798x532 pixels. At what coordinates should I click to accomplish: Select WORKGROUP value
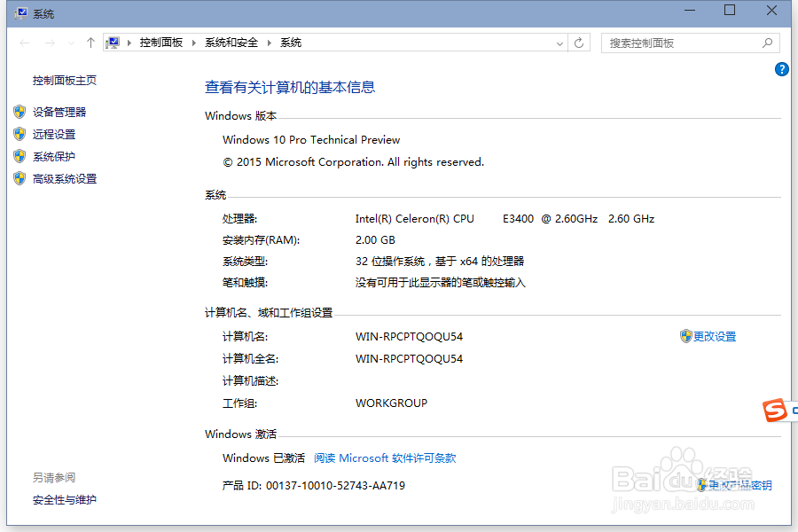coord(391,403)
